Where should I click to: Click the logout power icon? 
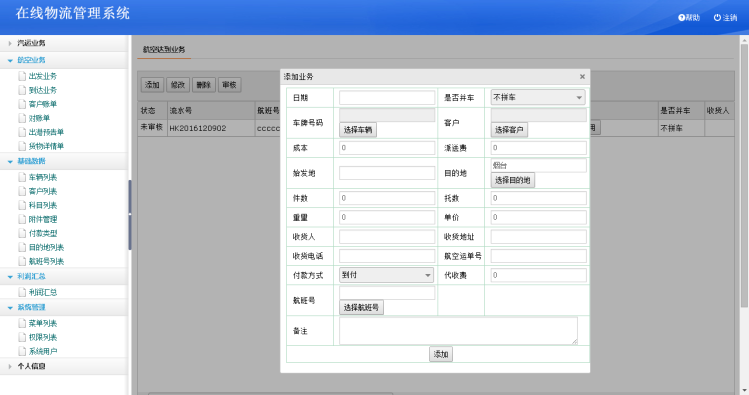click(717, 18)
